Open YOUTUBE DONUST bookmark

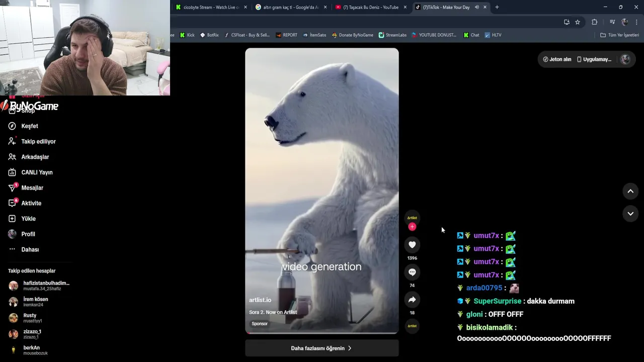434,35
